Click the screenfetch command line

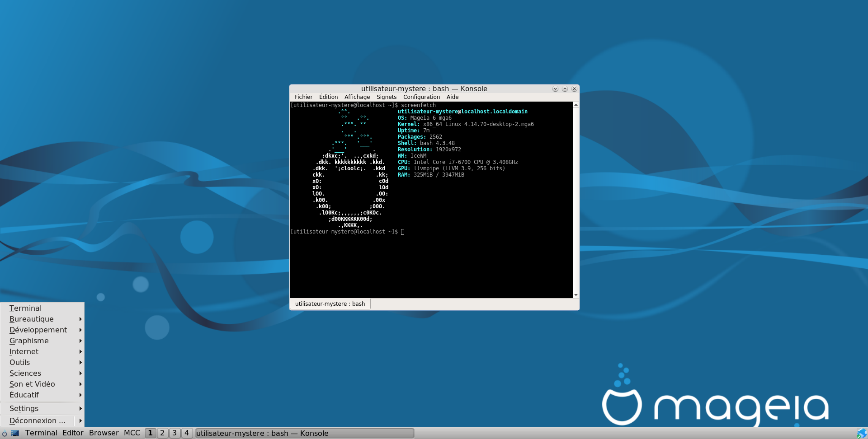[x=363, y=105]
